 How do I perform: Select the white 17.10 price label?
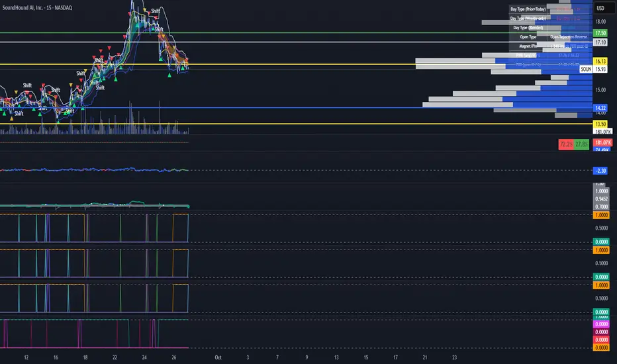600,42
